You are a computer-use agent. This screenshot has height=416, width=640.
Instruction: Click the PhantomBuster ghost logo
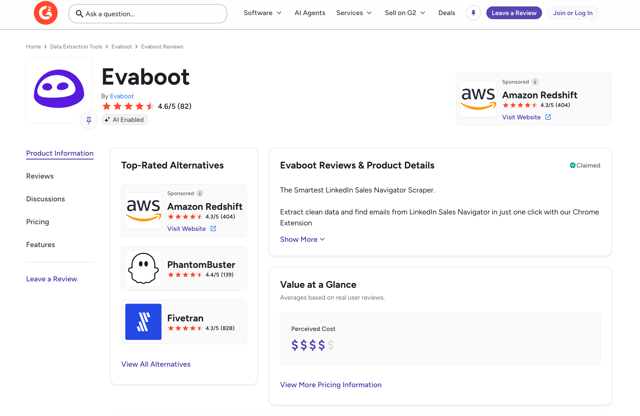click(143, 268)
